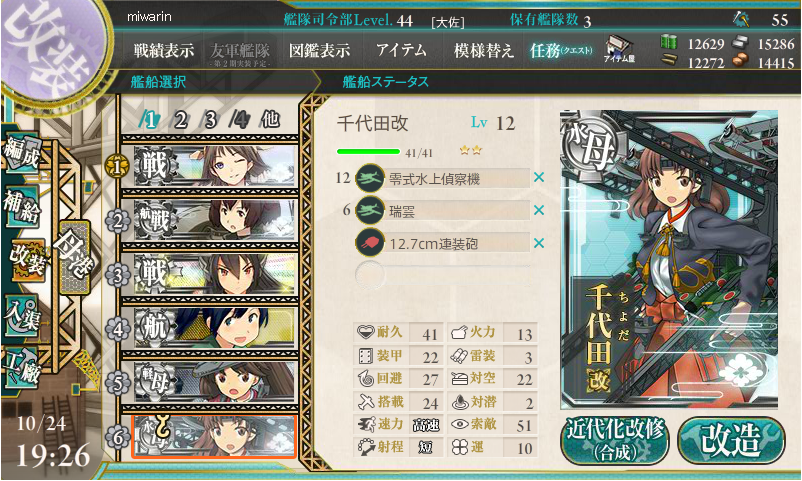Viewport: 802px width, 481px height.
Task: Open the 編成 fleet organization icon
Action: [21, 154]
